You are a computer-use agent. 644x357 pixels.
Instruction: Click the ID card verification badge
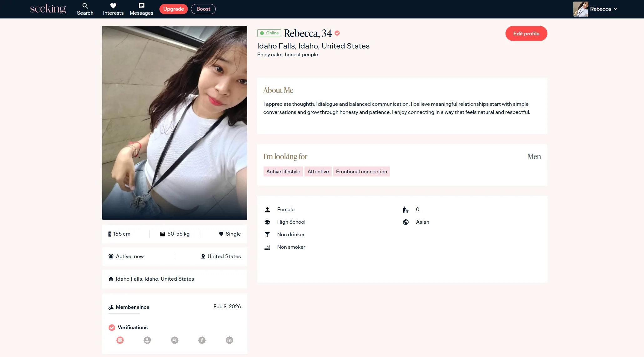pos(175,340)
